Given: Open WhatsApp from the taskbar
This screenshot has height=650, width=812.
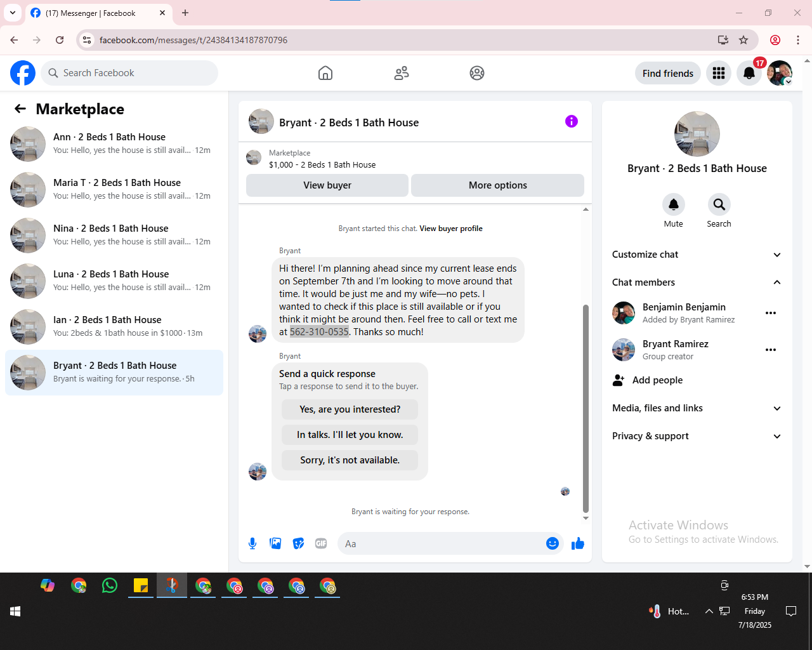Looking at the screenshot, I should 110,585.
